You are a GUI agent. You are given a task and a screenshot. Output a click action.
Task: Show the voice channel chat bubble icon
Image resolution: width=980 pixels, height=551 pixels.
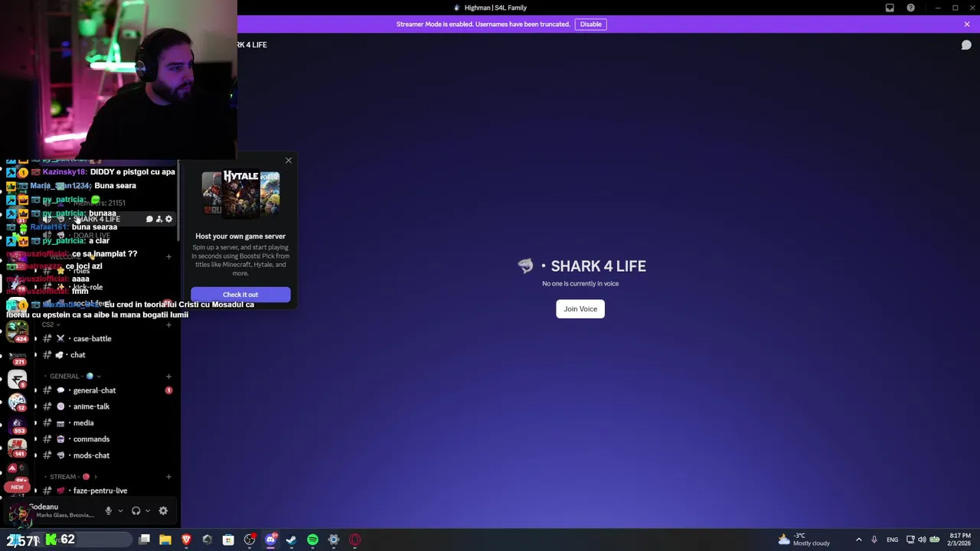(966, 45)
